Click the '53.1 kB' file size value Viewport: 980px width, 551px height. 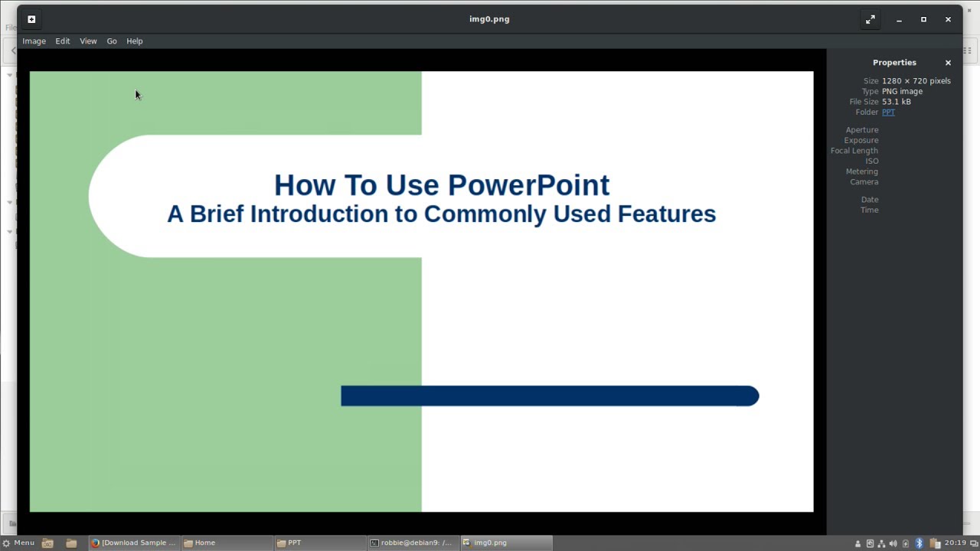897,102
